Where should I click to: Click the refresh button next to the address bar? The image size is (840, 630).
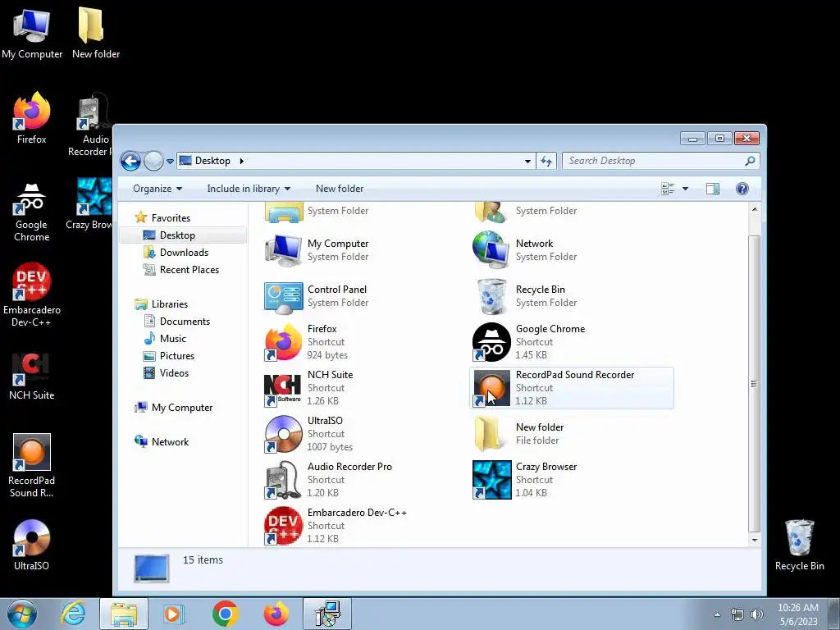point(546,161)
